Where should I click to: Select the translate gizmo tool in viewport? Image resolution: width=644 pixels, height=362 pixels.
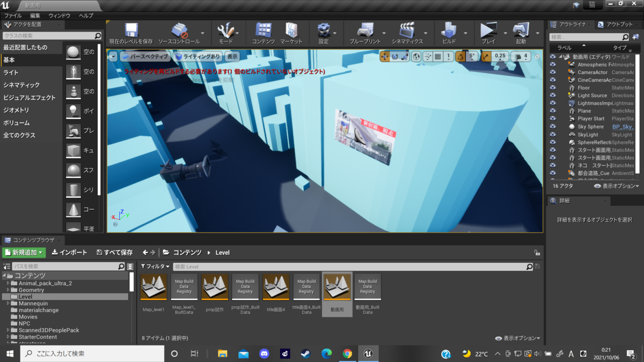point(385,56)
